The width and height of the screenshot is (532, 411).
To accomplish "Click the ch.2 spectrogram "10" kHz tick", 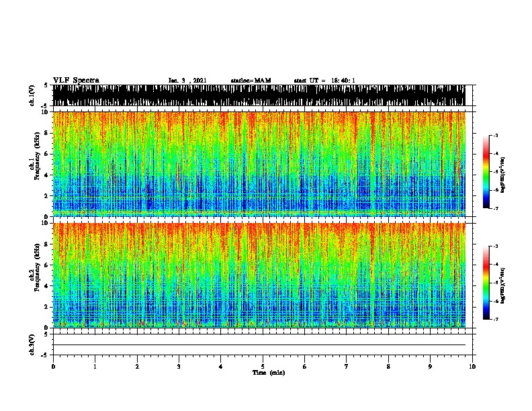I will click(46, 223).
